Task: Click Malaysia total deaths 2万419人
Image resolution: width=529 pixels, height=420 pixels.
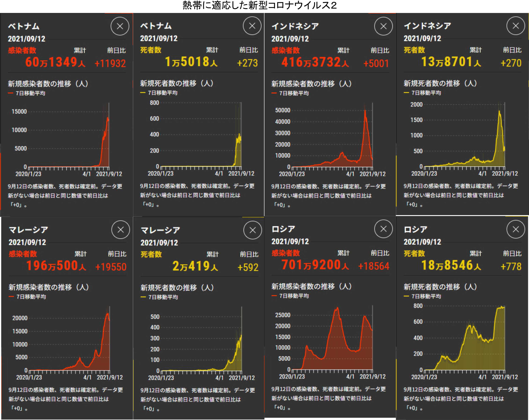Action: (195, 266)
